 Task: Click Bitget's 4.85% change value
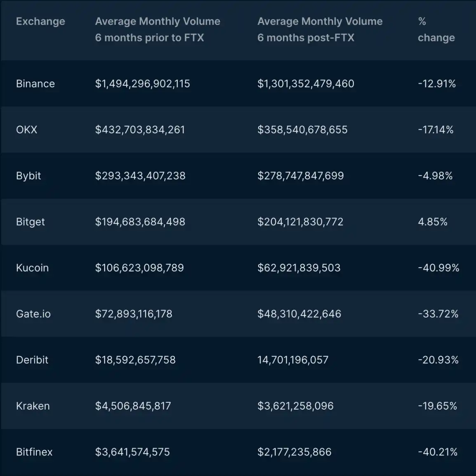coord(433,222)
